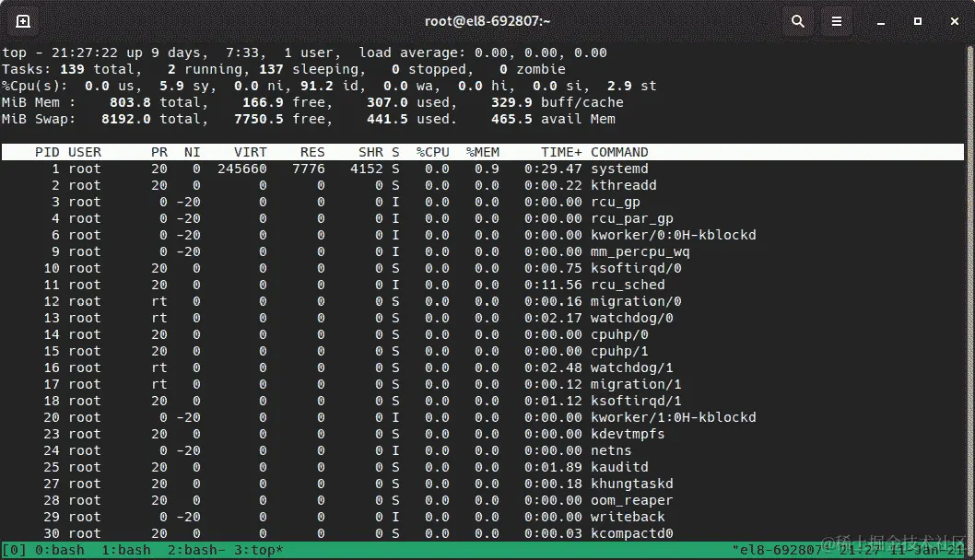Click the load average values in top header

click(x=541, y=52)
